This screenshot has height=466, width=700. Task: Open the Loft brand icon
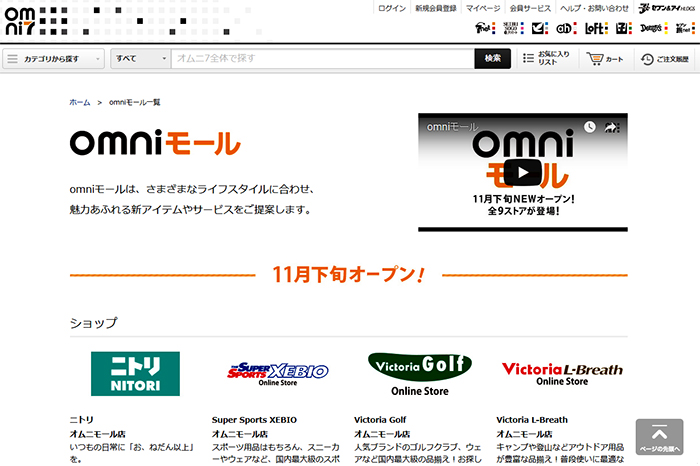point(596,28)
